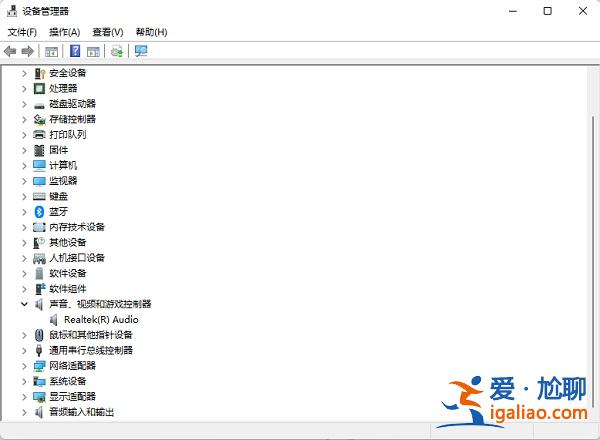Image resolution: width=600 pixels, height=440 pixels.
Task: Select the 人机接口设备 label
Action: 77,258
